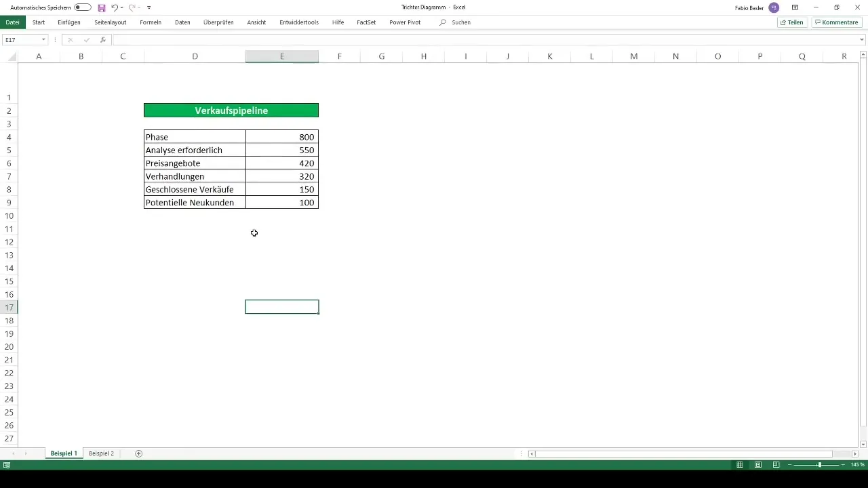This screenshot has width=868, height=488.
Task: Select column E header
Action: pos(282,56)
